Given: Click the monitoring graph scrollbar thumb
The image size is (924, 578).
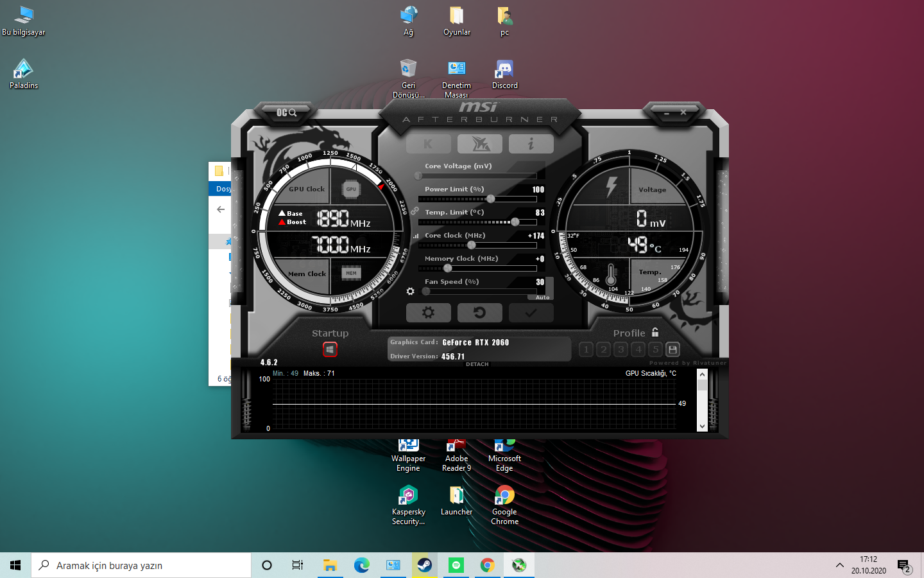Looking at the screenshot, I should click(x=702, y=385).
